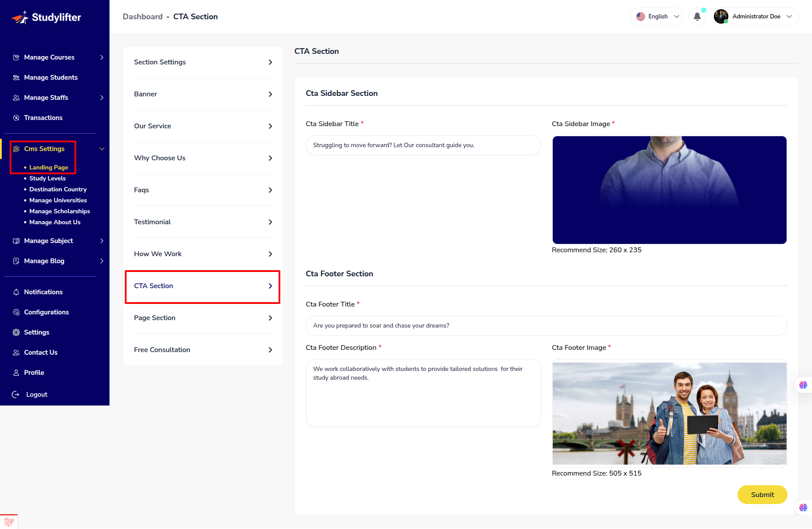
Task: Expand the Manage Blog chevron
Action: [102, 261]
